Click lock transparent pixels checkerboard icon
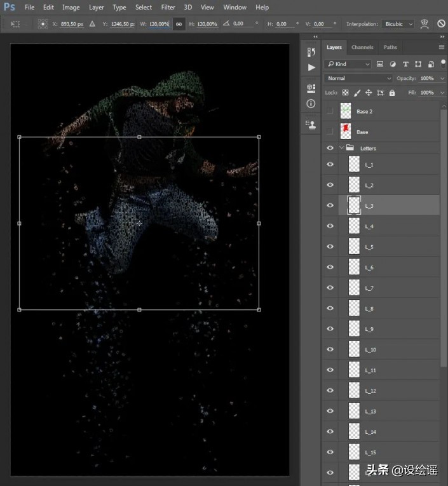This screenshot has width=448, height=486. (346, 93)
